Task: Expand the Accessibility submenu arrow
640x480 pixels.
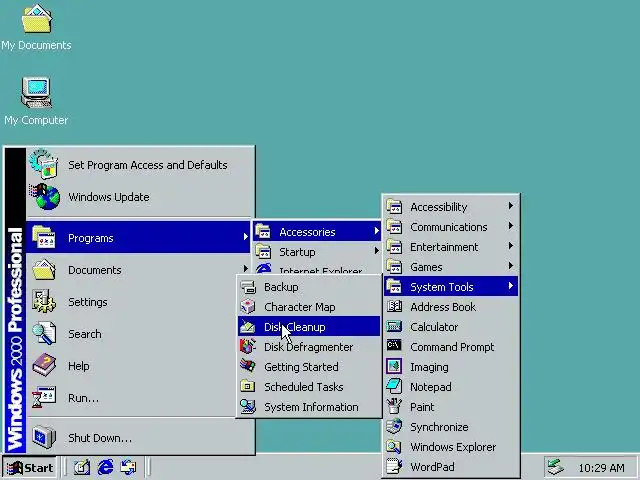Action: click(511, 206)
